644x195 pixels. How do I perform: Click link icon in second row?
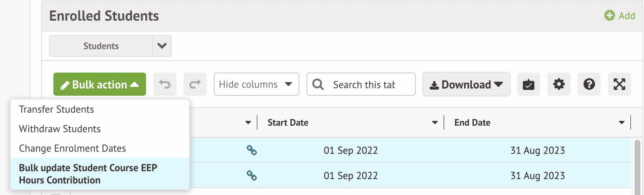coord(252,175)
